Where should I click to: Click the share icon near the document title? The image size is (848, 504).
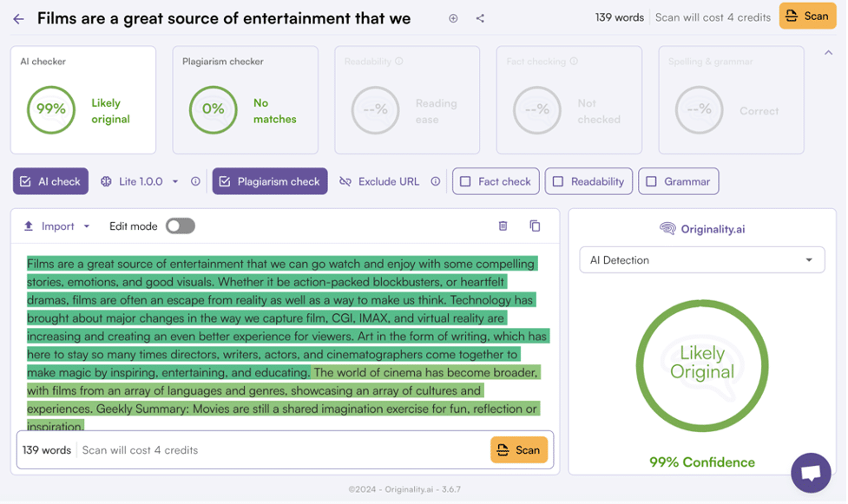pos(480,17)
